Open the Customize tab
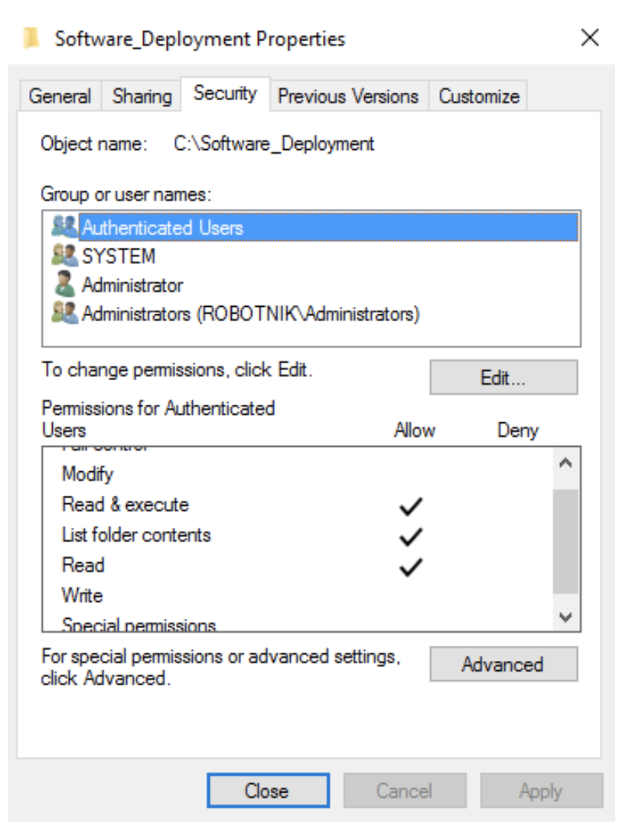629x840 pixels. [479, 96]
